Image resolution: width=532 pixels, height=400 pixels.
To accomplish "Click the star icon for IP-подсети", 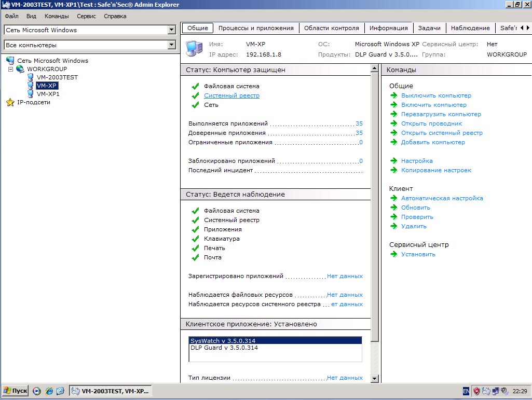I will (10, 102).
